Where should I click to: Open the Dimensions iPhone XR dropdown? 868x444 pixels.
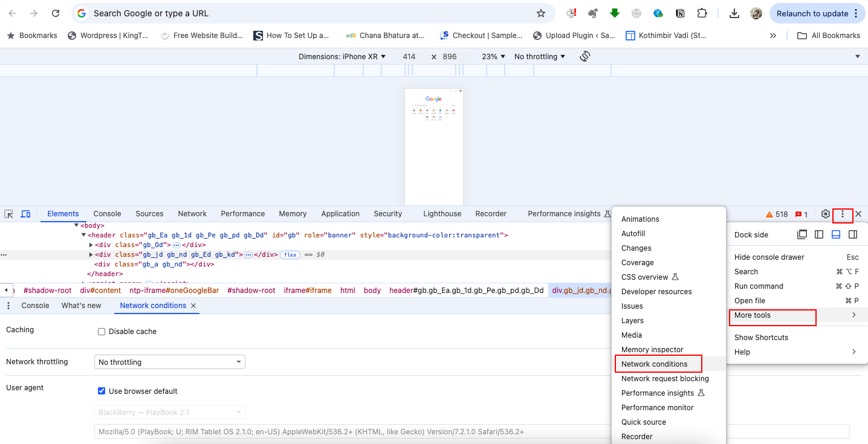coord(342,56)
